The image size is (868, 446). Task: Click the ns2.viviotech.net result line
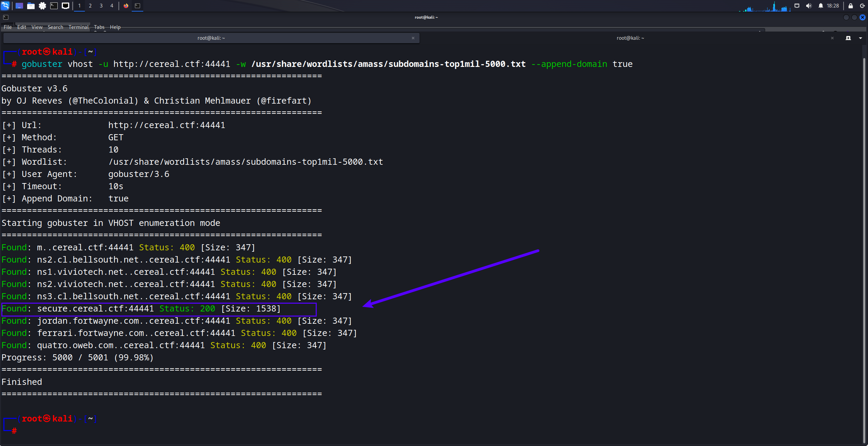click(x=169, y=284)
